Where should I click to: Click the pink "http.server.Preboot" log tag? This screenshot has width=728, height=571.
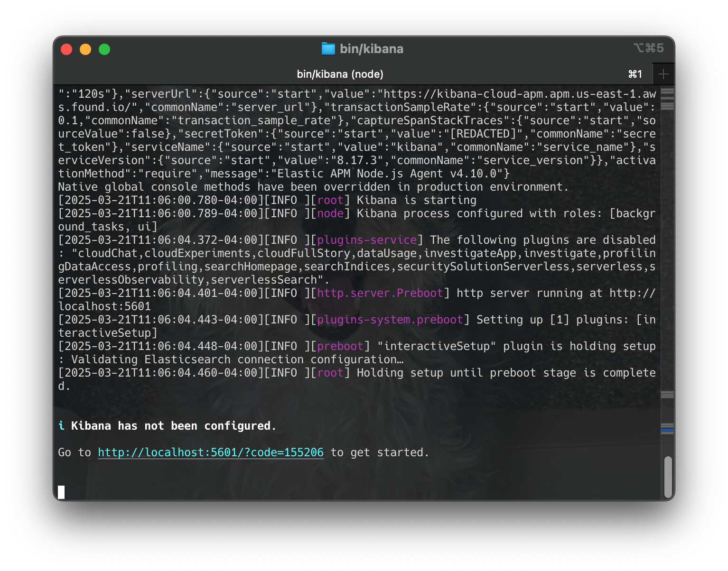point(380,293)
